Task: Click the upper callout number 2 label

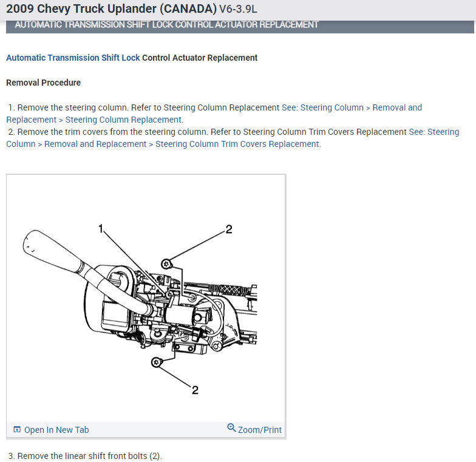Action: (228, 229)
